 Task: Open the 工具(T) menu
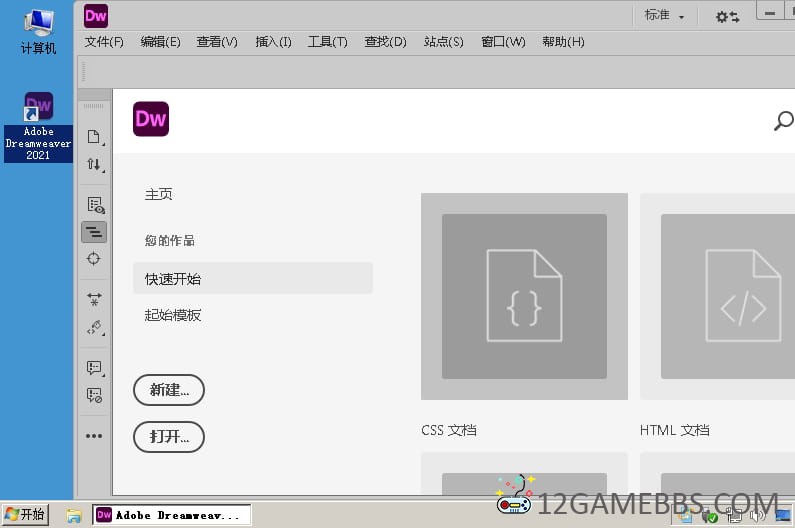tap(328, 42)
